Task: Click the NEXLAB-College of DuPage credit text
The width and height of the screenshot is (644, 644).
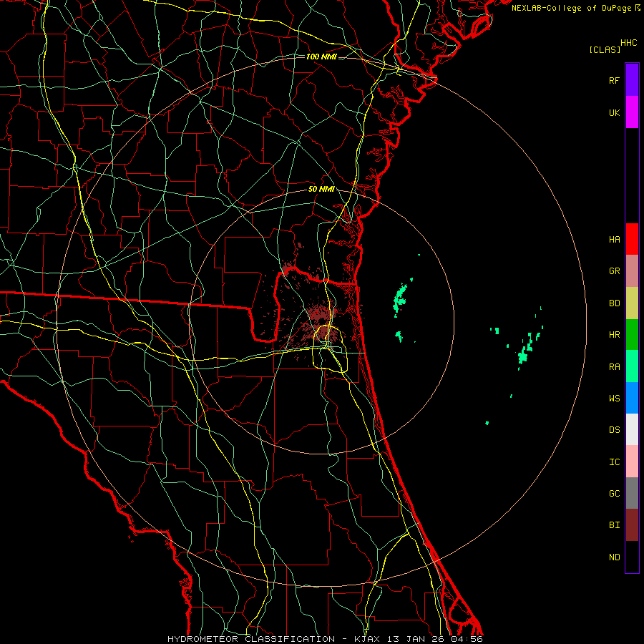Action: pyautogui.click(x=572, y=8)
